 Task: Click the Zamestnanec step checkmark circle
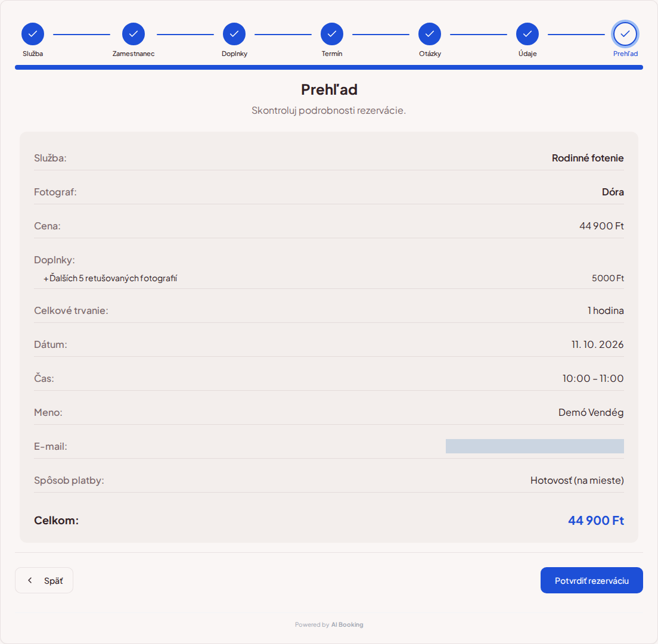134,34
